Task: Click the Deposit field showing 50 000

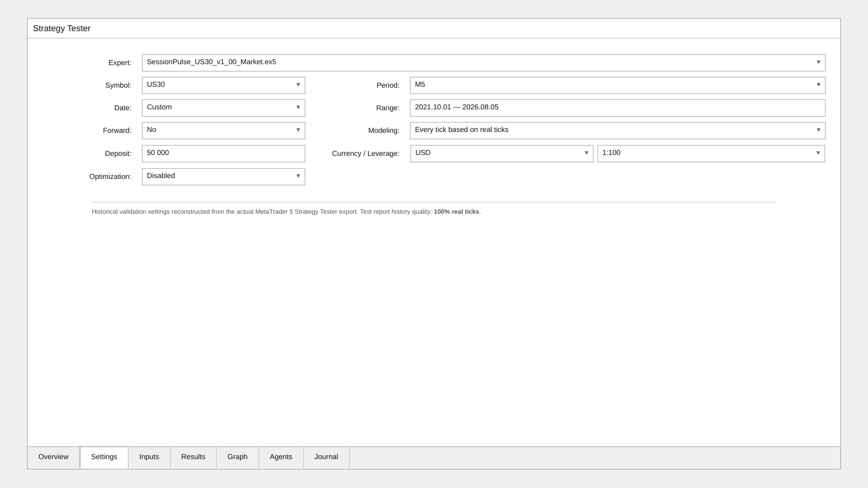Action: (x=223, y=154)
